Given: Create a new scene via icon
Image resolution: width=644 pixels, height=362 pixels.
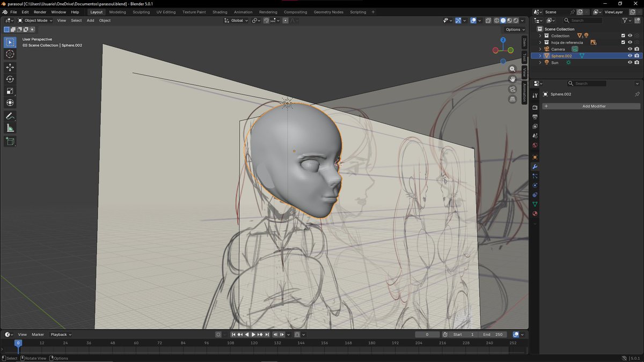Looking at the screenshot, I should point(580,12).
